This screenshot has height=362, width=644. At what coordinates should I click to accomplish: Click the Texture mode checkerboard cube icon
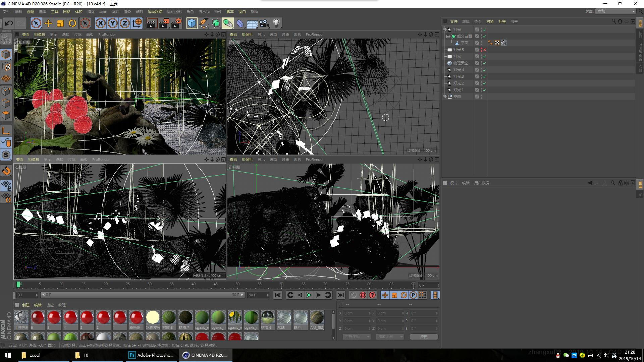pos(6,66)
